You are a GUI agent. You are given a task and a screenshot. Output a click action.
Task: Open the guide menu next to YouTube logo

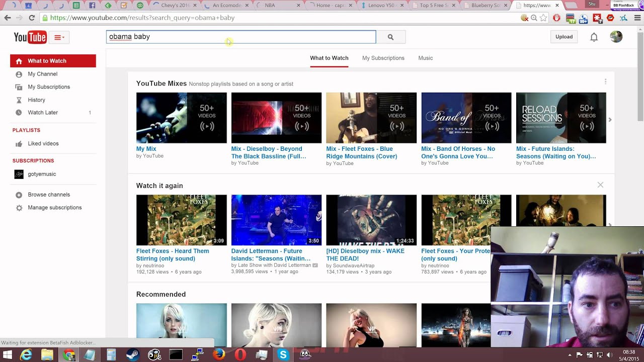coord(59,37)
